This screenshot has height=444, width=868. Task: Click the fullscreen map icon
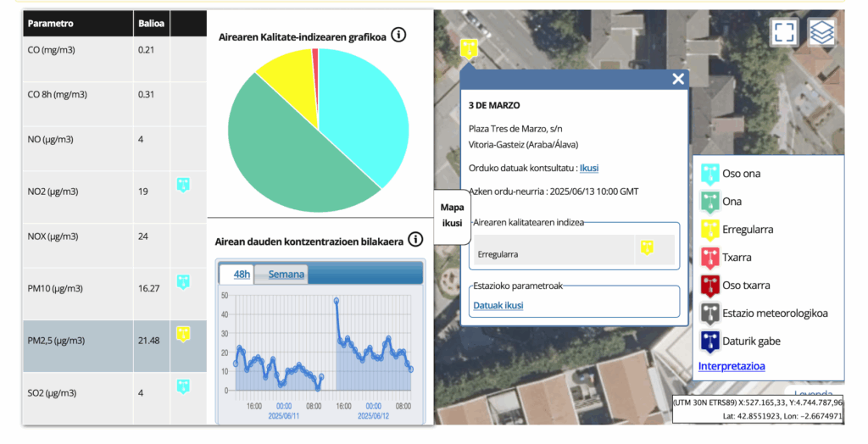tap(784, 33)
